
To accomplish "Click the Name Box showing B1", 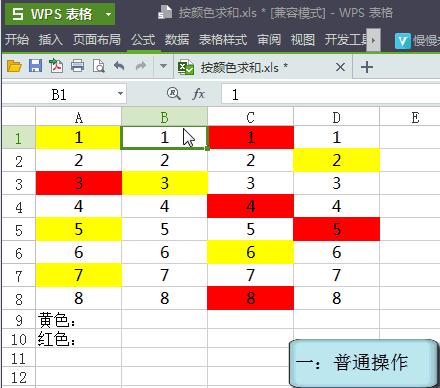I will (x=59, y=94).
